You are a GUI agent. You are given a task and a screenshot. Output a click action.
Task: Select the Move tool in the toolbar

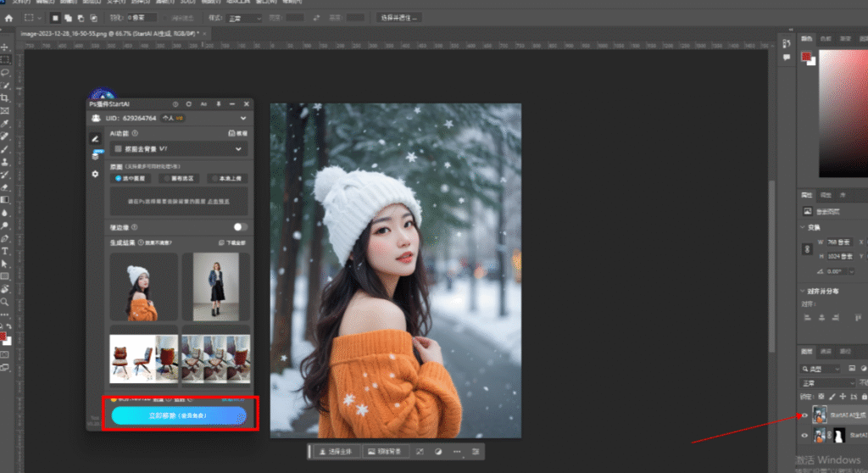[x=5, y=47]
